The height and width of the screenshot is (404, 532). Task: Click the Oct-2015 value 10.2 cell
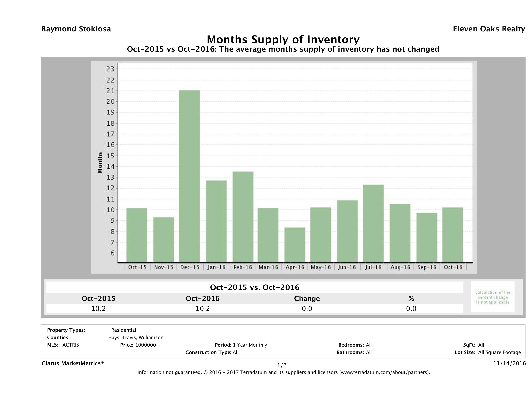[x=98, y=308]
